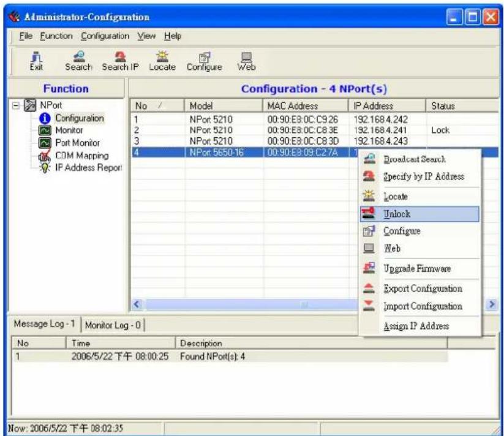Sort by the Status column header
504x436 pixels.
pyautogui.click(x=462, y=106)
